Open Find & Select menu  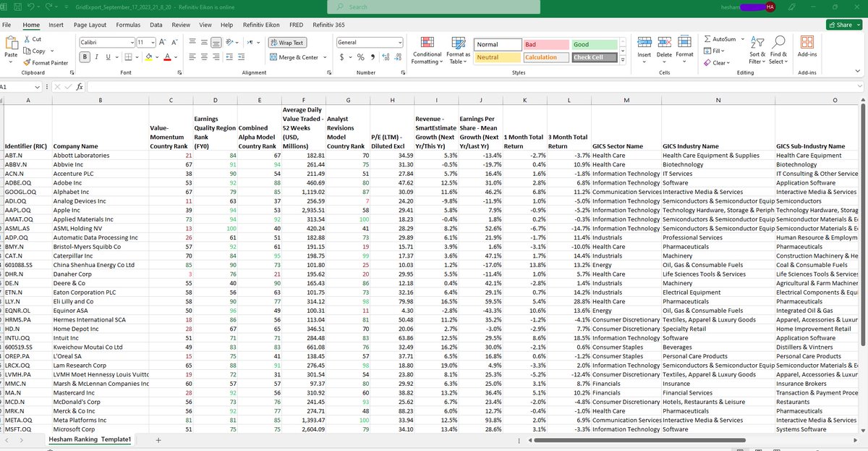click(778, 49)
